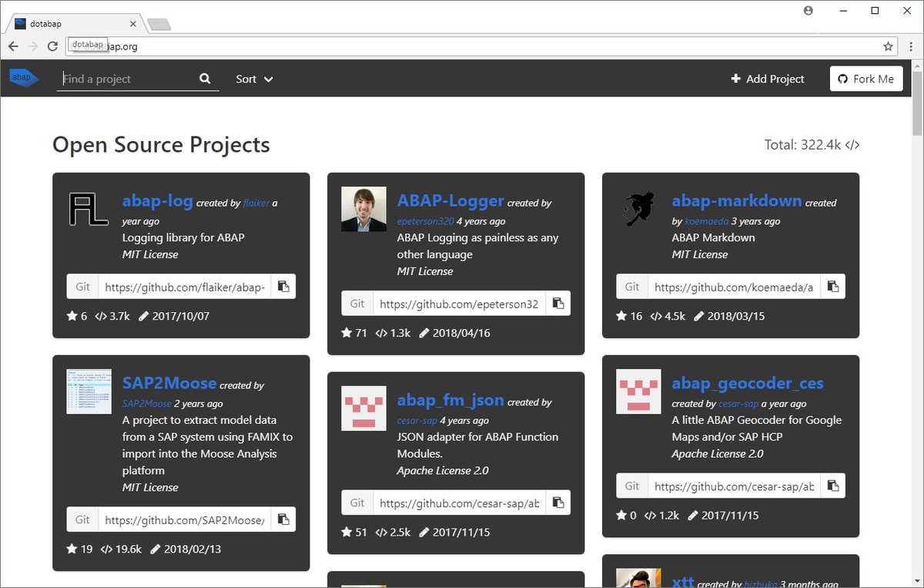Screen dimensions: 924x588
Task: Select the abap_fm_json Git URL field
Action: pos(460,502)
